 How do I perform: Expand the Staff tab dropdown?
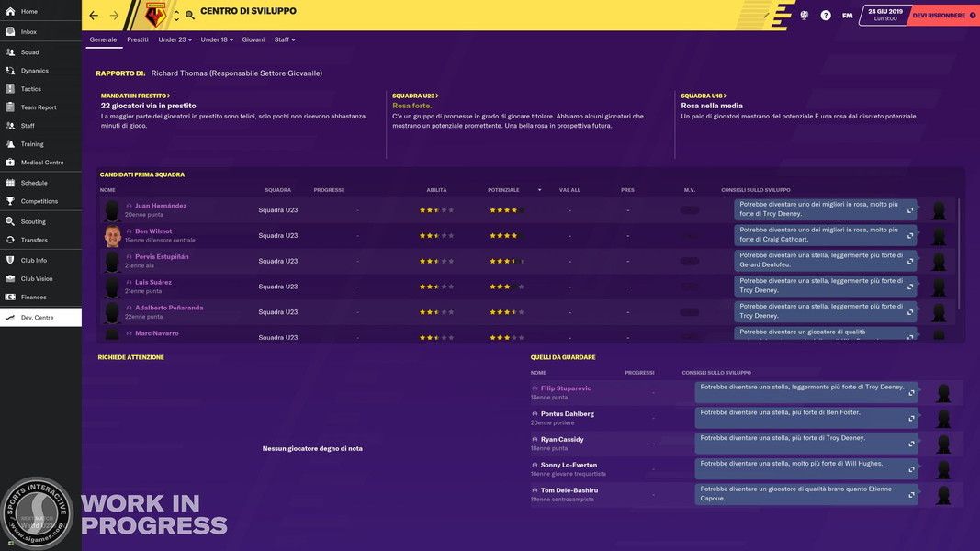pyautogui.click(x=285, y=39)
